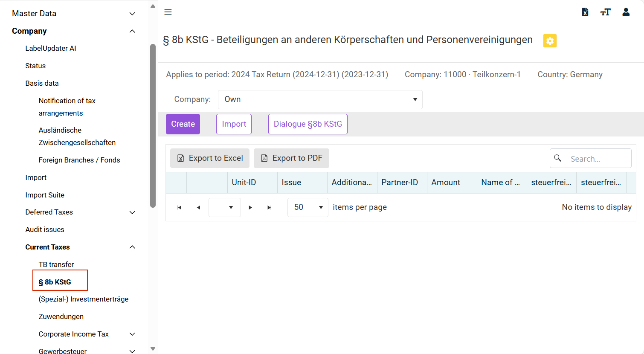Image resolution: width=644 pixels, height=354 pixels.
Task: Toggle the hamburger menu icon
Action: [168, 12]
